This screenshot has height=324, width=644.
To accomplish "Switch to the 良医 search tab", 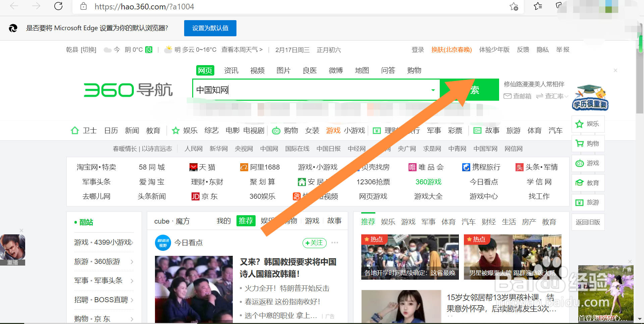I will point(309,70).
